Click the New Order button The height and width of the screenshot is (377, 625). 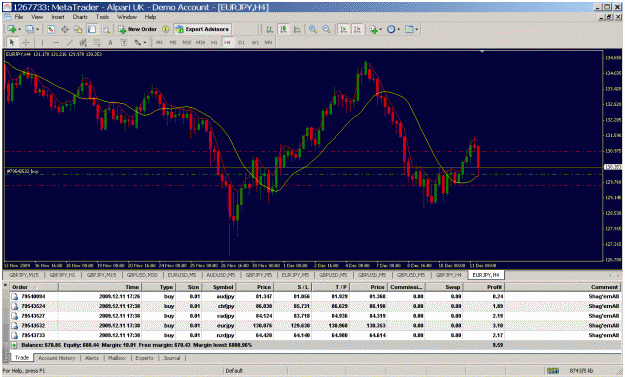point(138,29)
